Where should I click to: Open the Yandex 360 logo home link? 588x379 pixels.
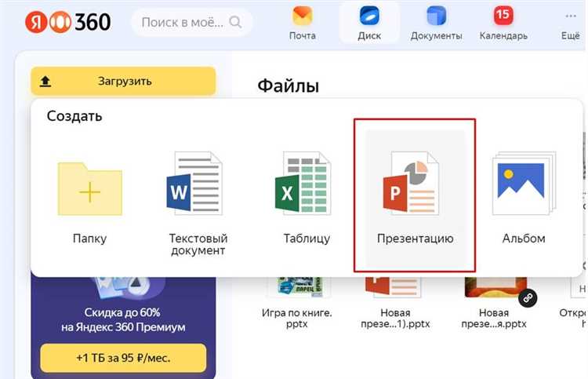coord(68,22)
